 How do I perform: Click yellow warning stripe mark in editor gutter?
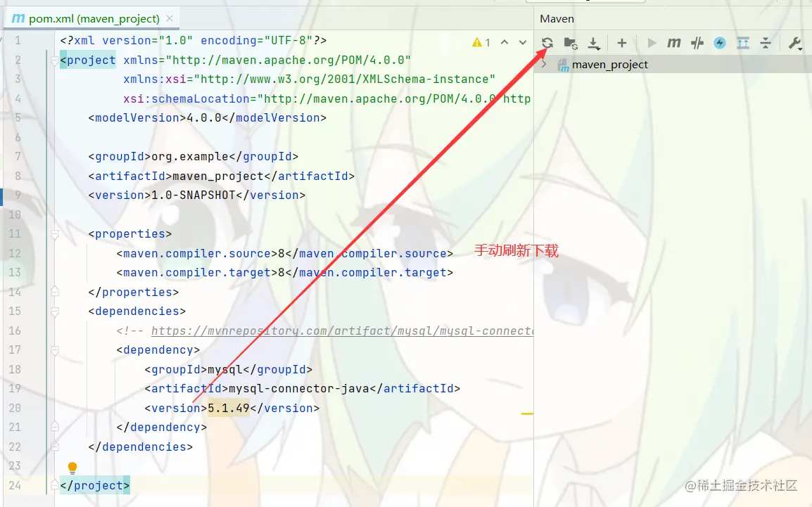point(527,414)
